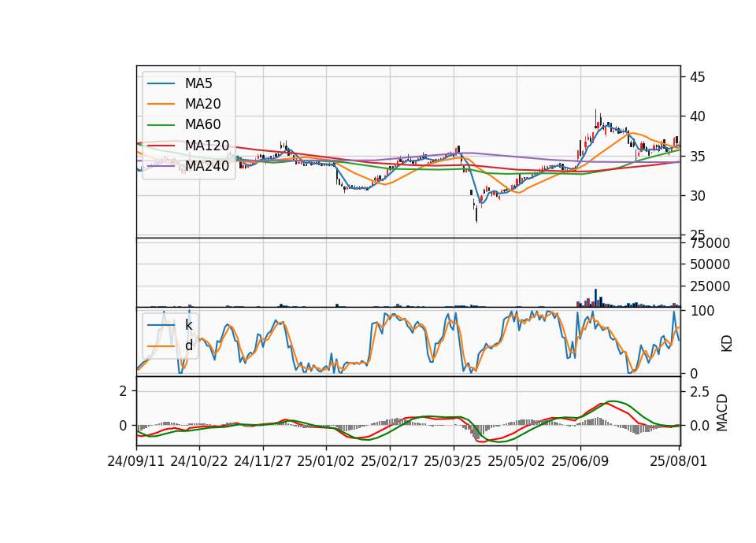Click the MACD left axis value 2
This screenshot has width=756, height=543.
coord(124,391)
